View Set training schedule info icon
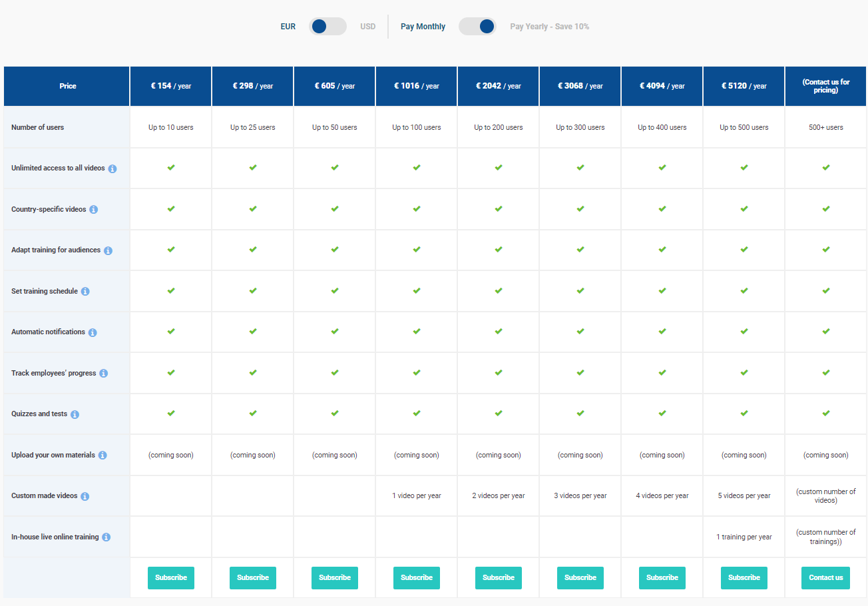The height and width of the screenshot is (606, 868). click(85, 291)
